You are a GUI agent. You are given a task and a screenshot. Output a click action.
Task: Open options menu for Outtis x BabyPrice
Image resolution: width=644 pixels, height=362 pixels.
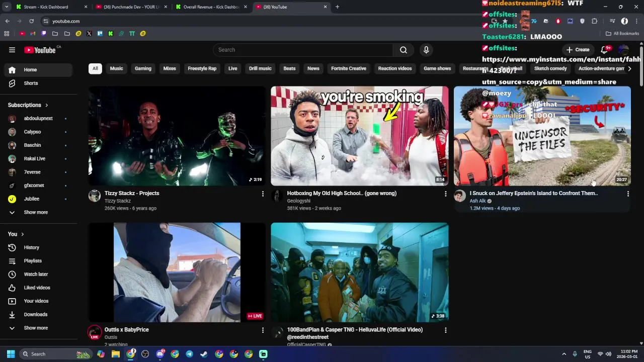[x=262, y=330]
